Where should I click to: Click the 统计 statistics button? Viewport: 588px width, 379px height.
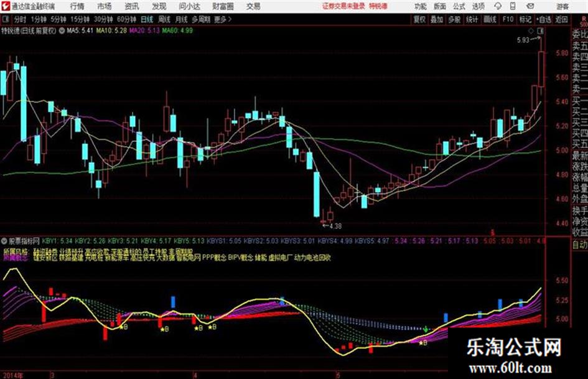pos(472,19)
